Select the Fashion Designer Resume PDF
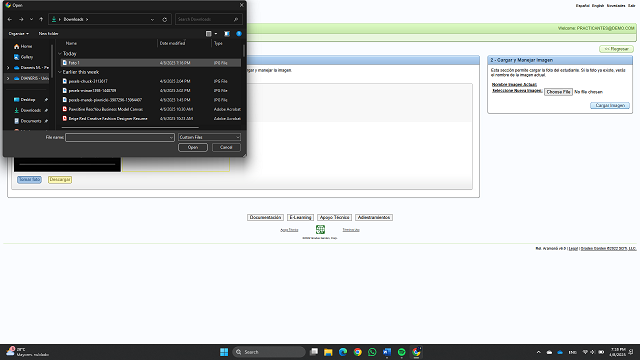Viewport: 640px width, 360px height. tap(151, 119)
